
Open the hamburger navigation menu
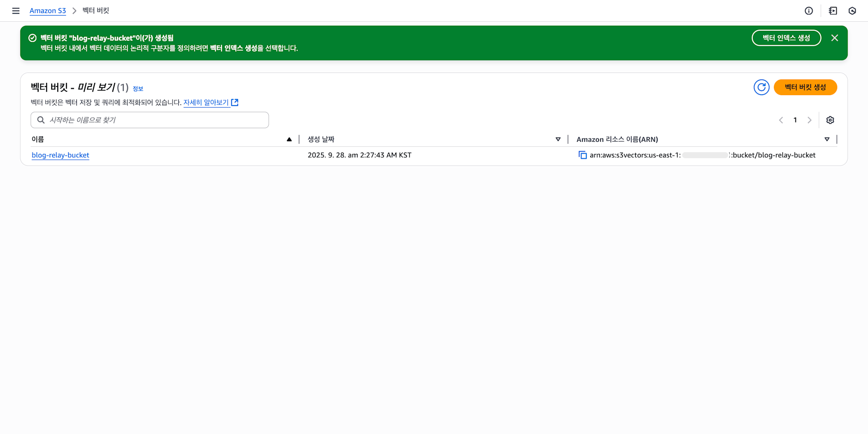pos(16,11)
